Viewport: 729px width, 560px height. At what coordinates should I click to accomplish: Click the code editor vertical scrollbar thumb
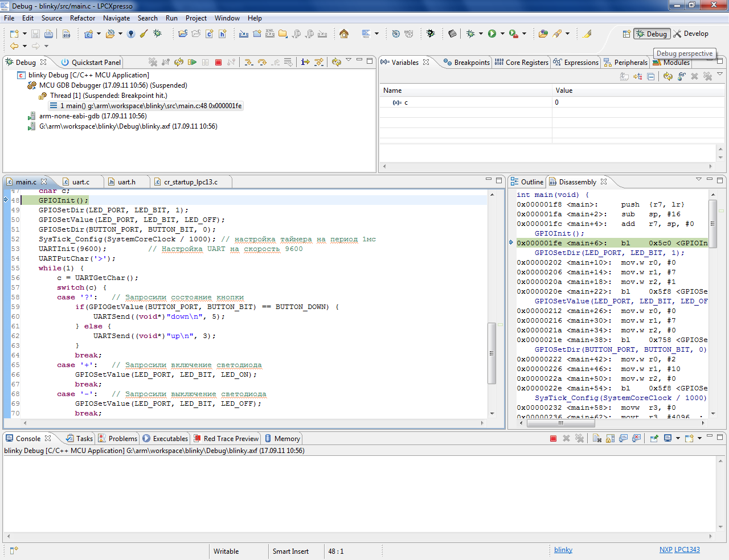click(x=492, y=353)
